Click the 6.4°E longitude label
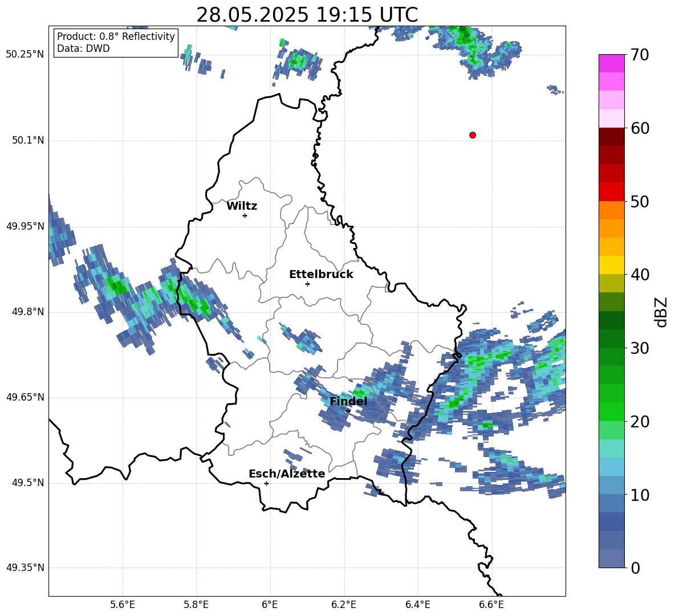675x616 pixels. point(417,605)
